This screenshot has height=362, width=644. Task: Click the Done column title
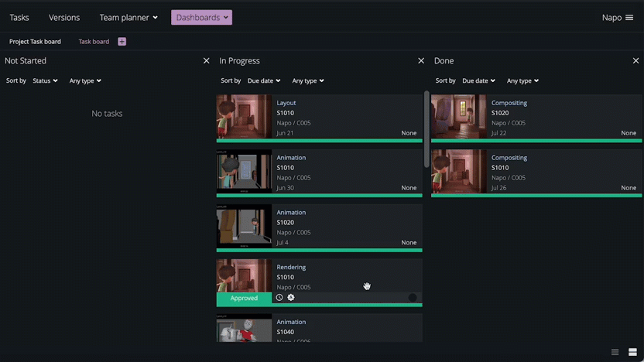(x=444, y=61)
